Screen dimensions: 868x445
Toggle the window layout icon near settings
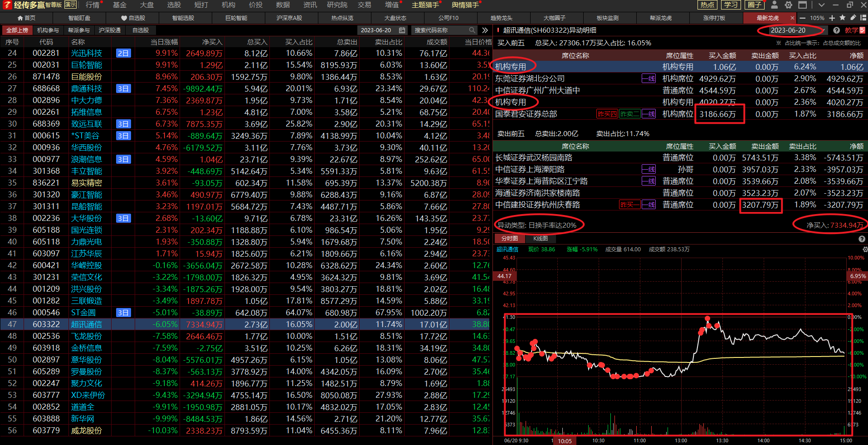803,5
